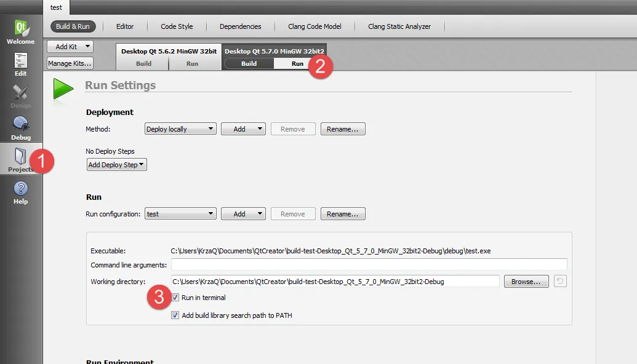Click Remove in the Deployment section

293,129
